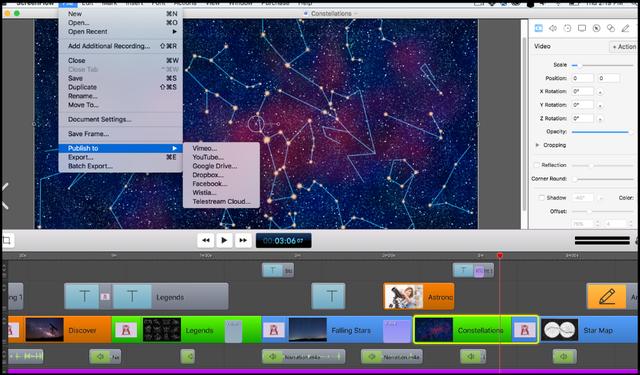Open the Audio properties speaker tab
The height and width of the screenshot is (375, 640).
click(553, 28)
